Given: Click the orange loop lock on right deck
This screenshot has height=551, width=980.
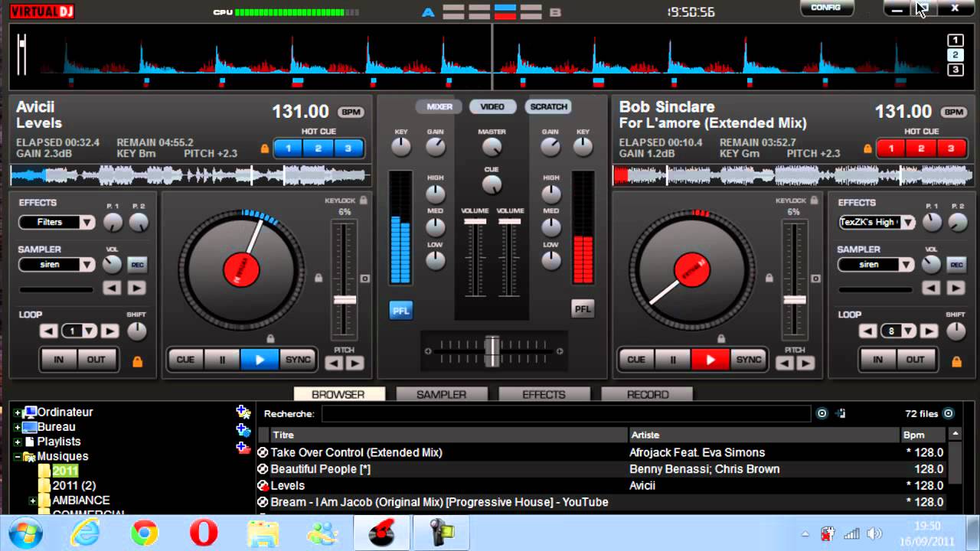Looking at the screenshot, I should pos(956,361).
